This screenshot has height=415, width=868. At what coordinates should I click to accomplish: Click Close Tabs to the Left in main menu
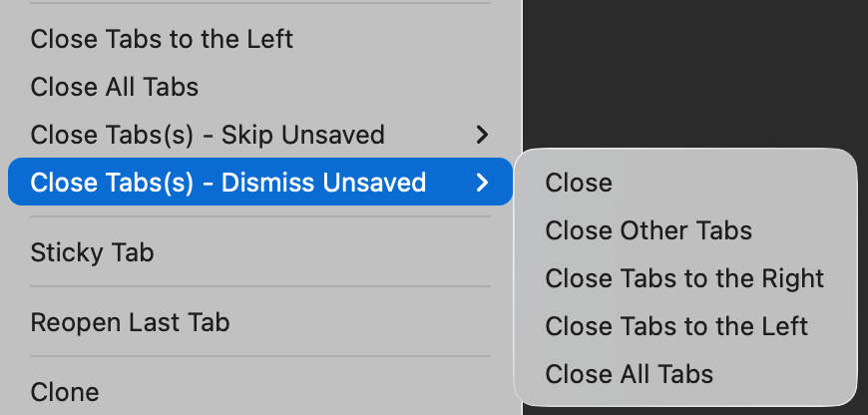[162, 40]
